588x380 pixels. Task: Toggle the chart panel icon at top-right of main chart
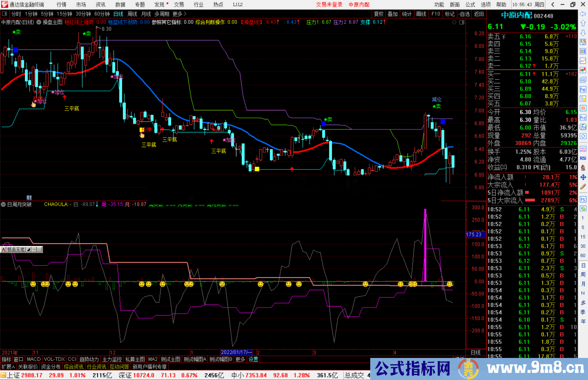[462, 22]
